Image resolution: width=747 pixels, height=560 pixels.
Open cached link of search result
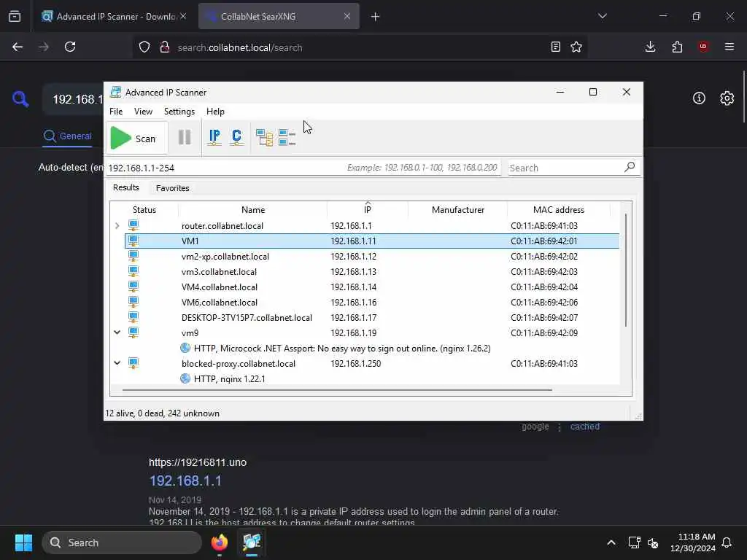click(x=584, y=426)
